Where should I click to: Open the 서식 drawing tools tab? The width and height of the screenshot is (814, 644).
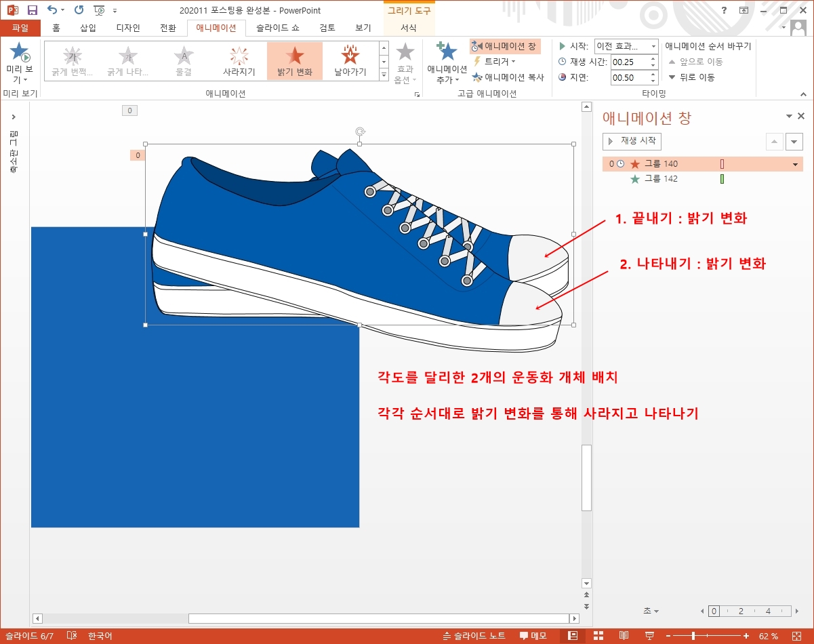coord(409,28)
